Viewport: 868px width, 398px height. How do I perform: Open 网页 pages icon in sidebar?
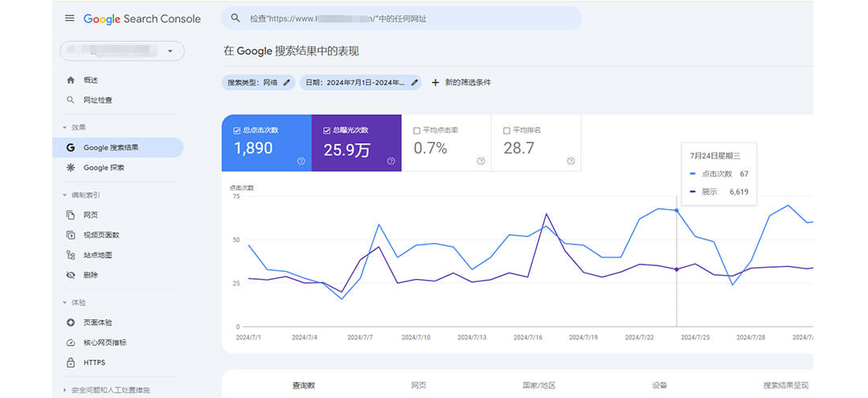[x=70, y=215]
